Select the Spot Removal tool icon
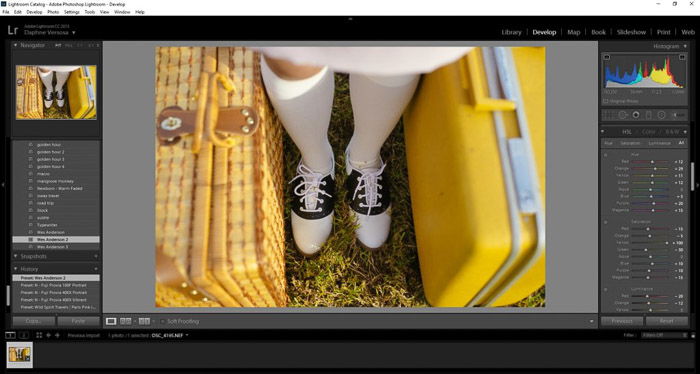 coord(622,115)
